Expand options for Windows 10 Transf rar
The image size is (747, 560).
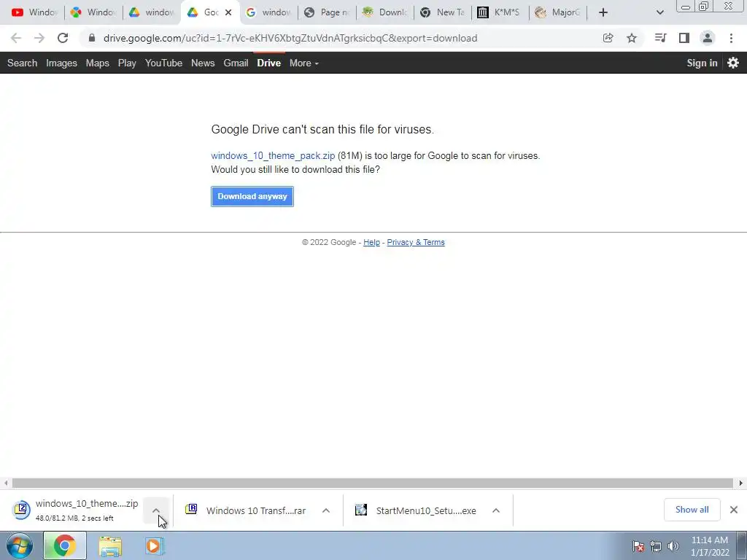[x=326, y=510]
